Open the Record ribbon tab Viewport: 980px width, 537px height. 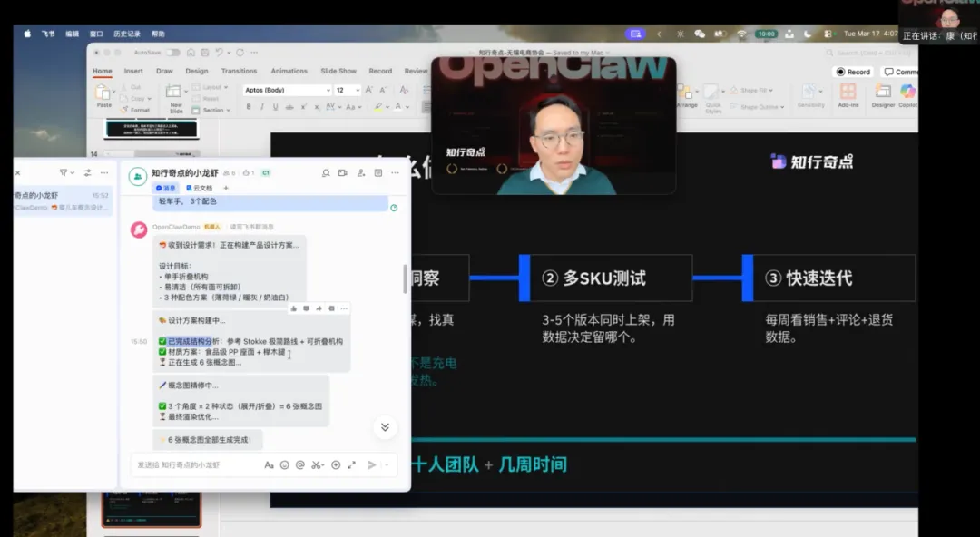(x=380, y=72)
